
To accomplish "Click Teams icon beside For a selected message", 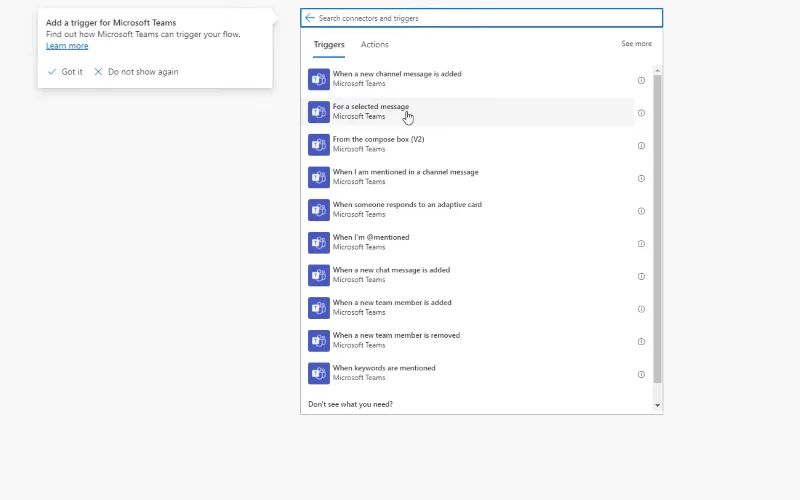I will pos(319,112).
